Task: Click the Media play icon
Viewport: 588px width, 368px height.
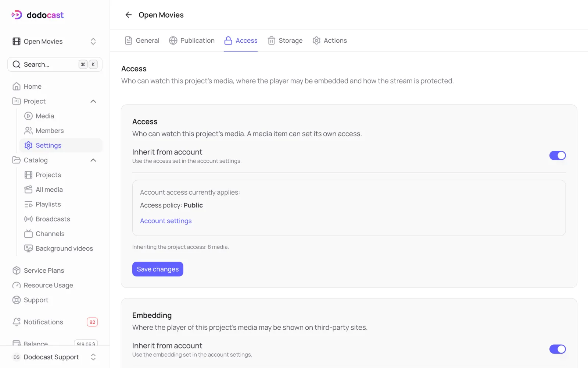Action: click(28, 116)
